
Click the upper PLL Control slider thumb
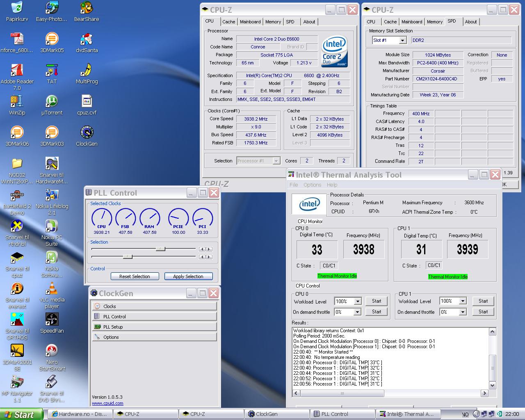160,249
